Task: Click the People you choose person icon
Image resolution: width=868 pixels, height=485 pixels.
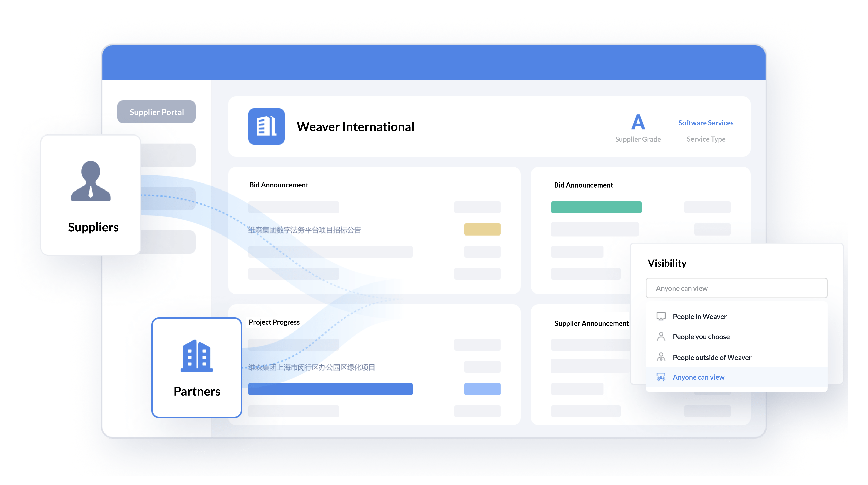Action: (x=661, y=336)
